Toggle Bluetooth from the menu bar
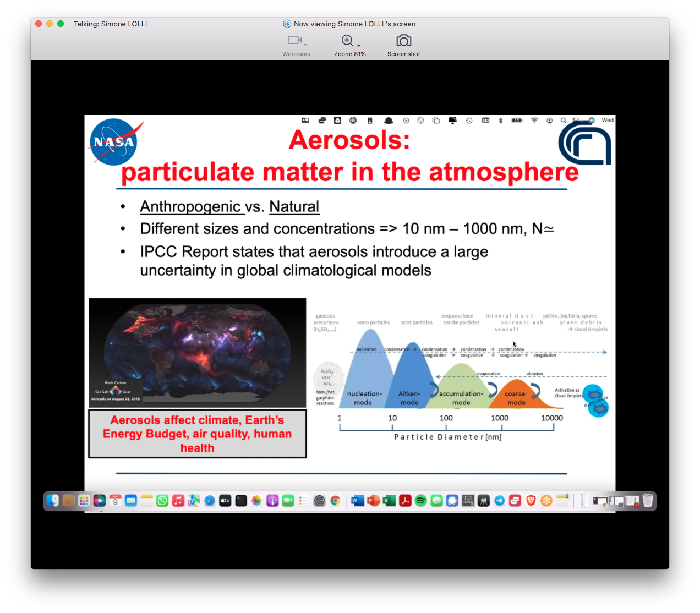This screenshot has height=613, width=700. (x=501, y=120)
